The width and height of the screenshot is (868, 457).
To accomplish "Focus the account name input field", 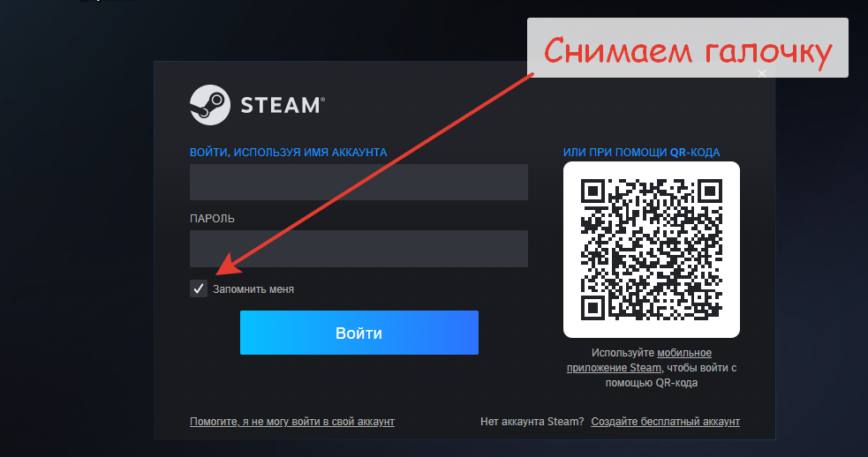I will [x=359, y=182].
